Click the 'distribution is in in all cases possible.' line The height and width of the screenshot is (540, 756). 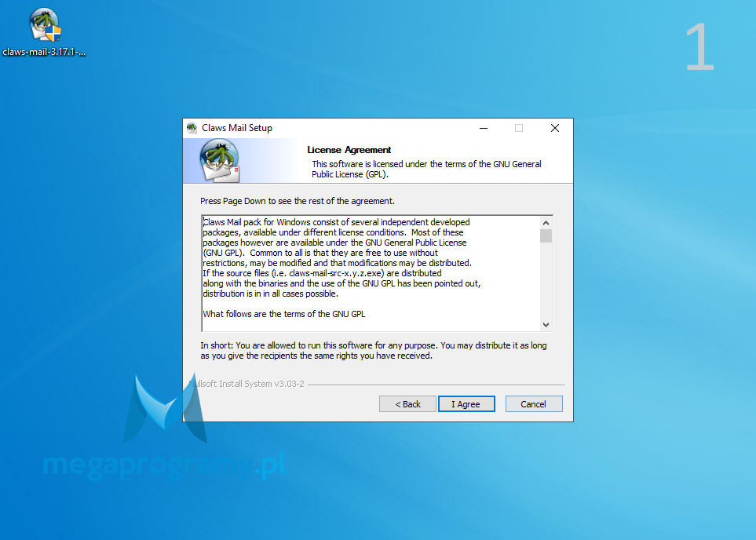coord(271,294)
